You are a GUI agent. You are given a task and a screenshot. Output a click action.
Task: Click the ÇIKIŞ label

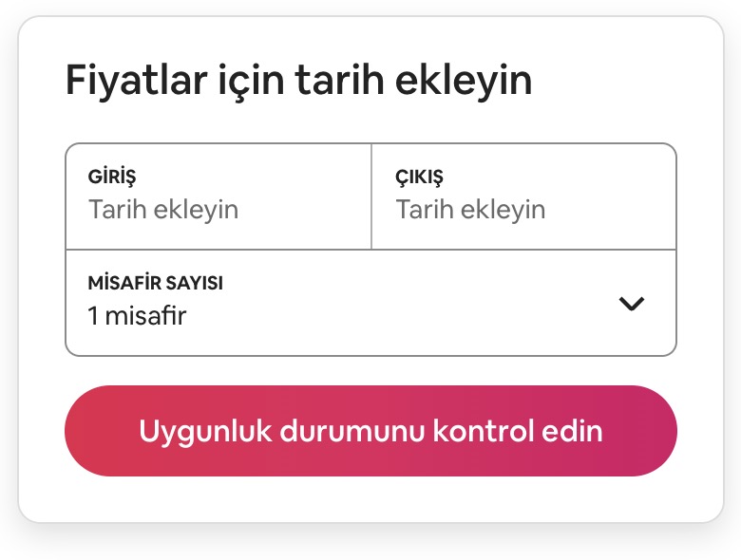click(x=420, y=177)
